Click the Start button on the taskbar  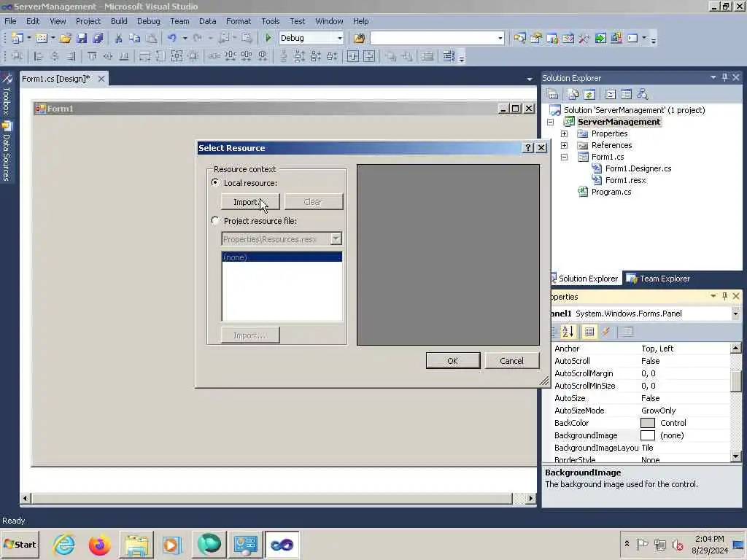point(20,545)
